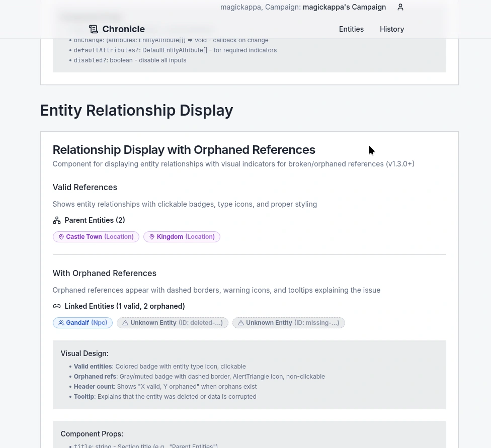Click the With Orphaned References subheading
The image size is (491, 448).
(104, 273)
